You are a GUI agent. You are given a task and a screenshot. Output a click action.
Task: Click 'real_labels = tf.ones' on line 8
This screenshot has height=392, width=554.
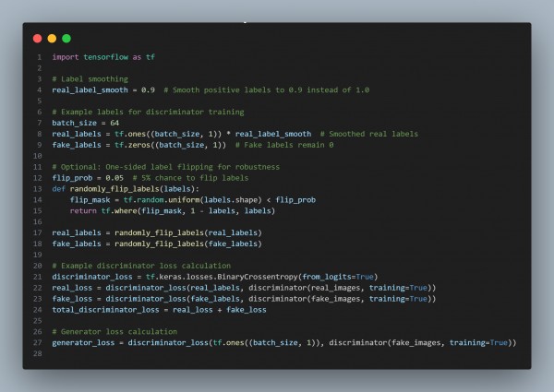point(99,134)
